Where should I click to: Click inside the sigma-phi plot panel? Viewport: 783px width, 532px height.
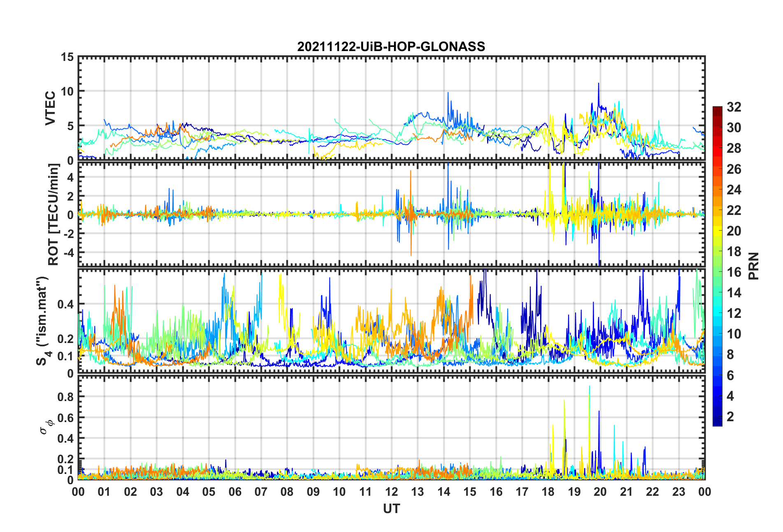point(391,428)
